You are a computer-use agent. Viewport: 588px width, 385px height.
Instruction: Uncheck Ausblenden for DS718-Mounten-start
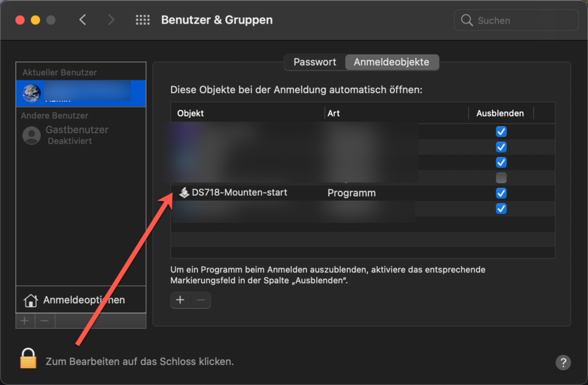[501, 193]
